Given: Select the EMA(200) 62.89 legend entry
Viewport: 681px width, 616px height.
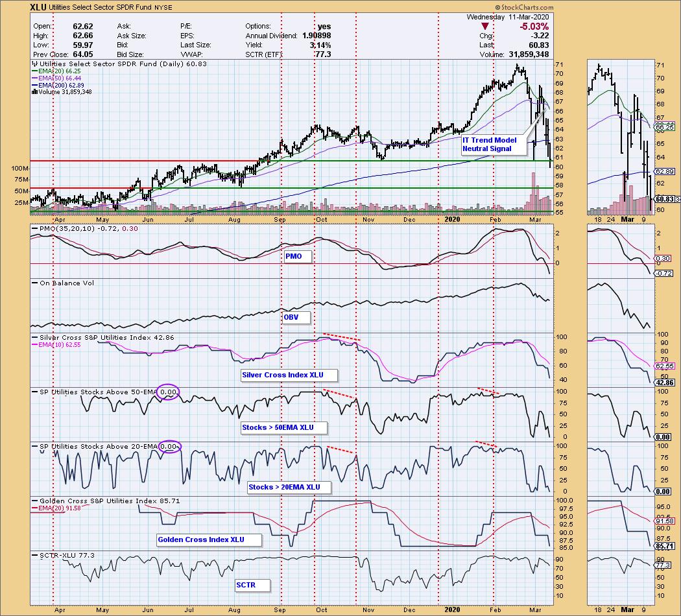Looking at the screenshot, I should (x=58, y=85).
